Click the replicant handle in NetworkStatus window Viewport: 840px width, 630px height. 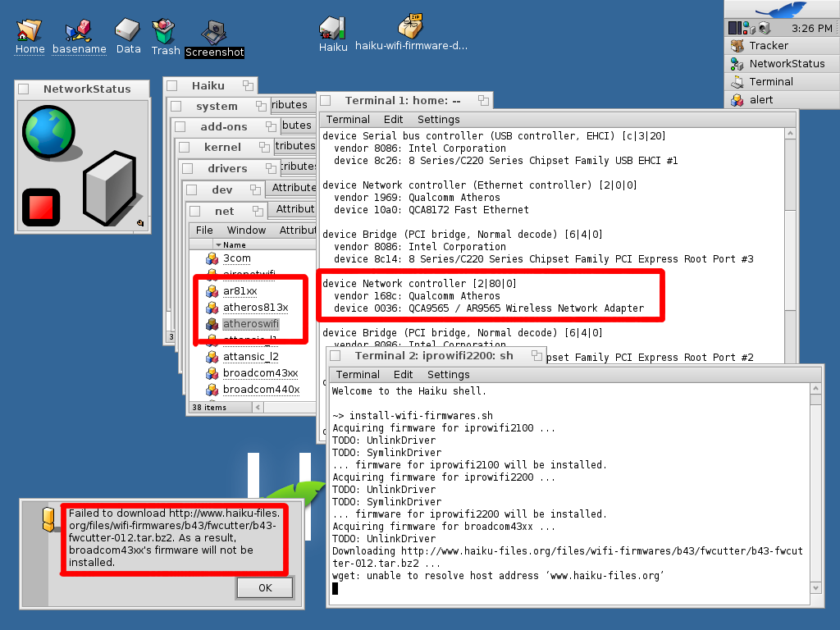(140, 223)
